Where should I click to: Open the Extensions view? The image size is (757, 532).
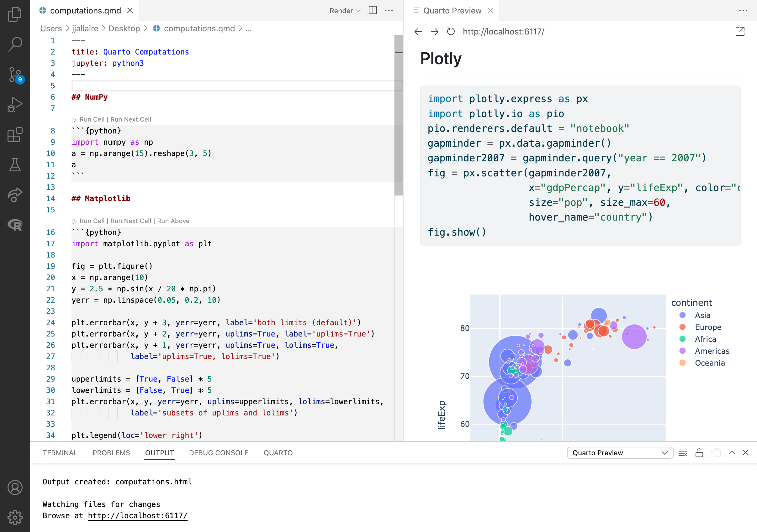coord(15,135)
